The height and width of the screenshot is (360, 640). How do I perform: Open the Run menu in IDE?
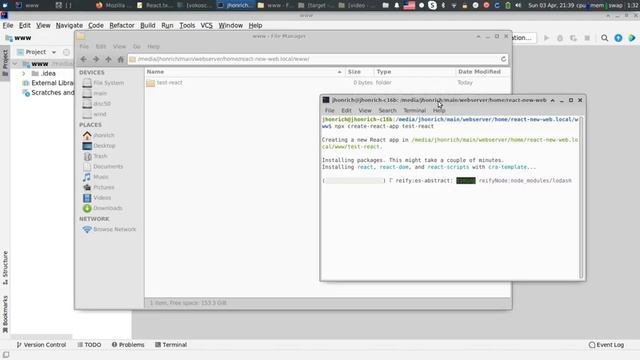click(x=167, y=25)
